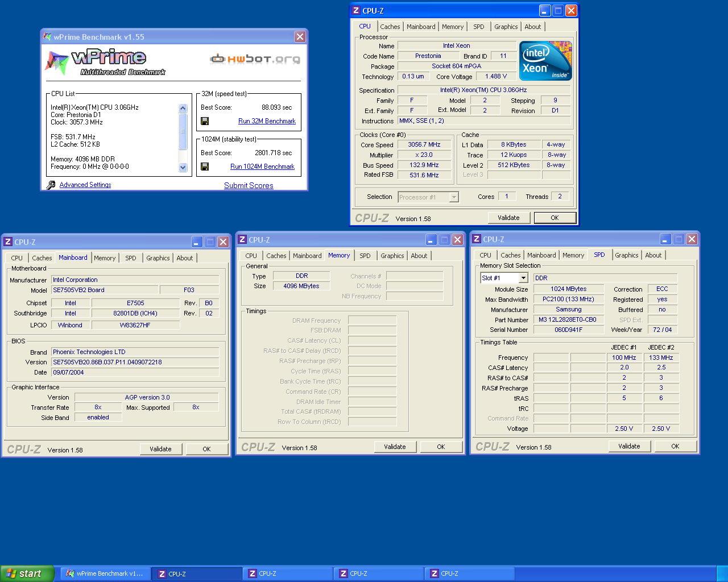The width and height of the screenshot is (728, 582).
Task: Open the About tab in top CPU-Z window
Action: tap(533, 27)
